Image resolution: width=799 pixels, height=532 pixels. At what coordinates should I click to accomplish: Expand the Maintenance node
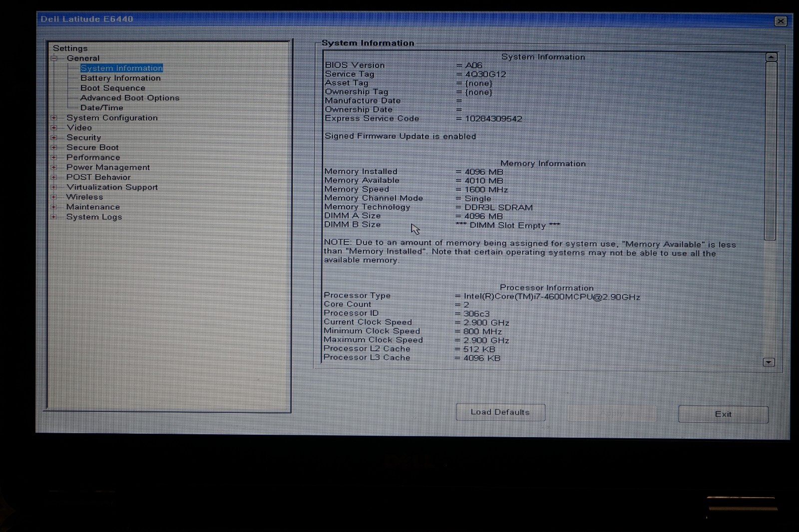coord(54,207)
